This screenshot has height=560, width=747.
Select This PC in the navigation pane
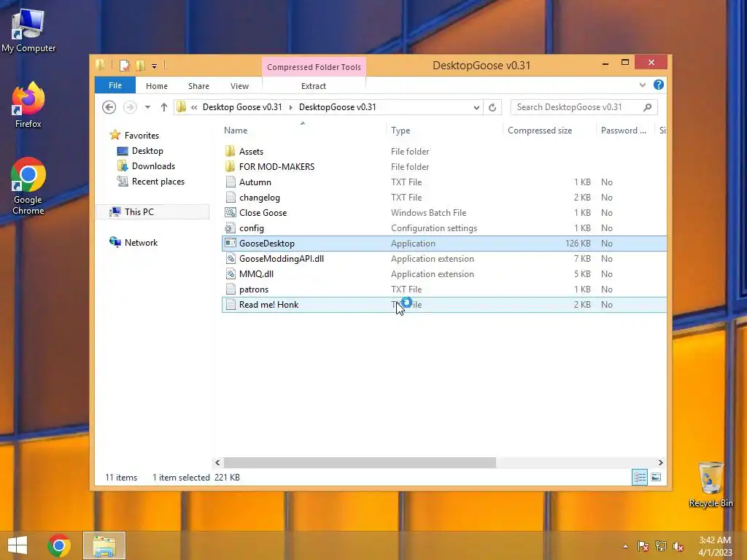tap(152, 212)
